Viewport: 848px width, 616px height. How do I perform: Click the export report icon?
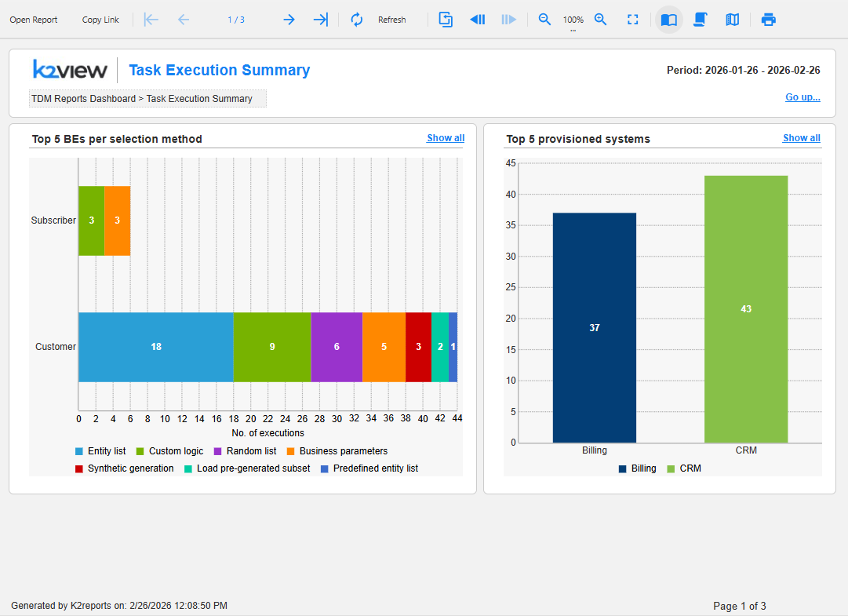(446, 20)
